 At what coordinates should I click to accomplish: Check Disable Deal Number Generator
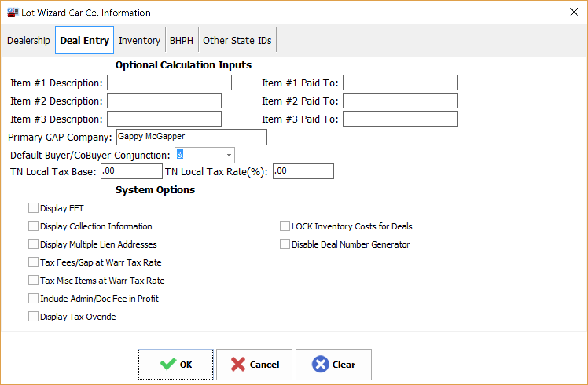coord(285,244)
